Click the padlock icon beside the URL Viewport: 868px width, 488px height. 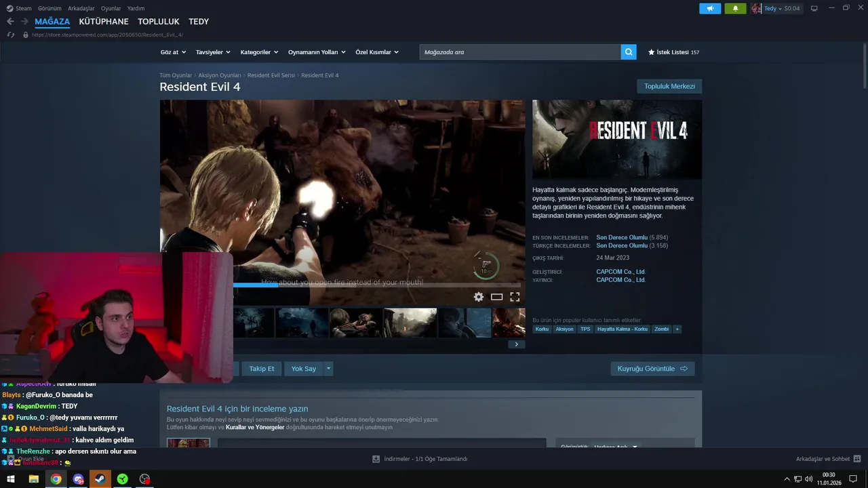[x=26, y=35]
